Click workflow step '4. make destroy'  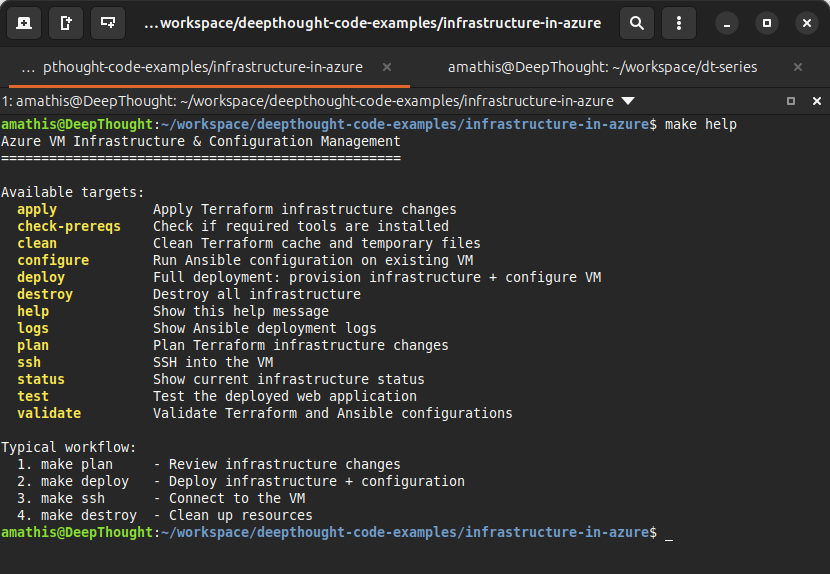coord(77,515)
